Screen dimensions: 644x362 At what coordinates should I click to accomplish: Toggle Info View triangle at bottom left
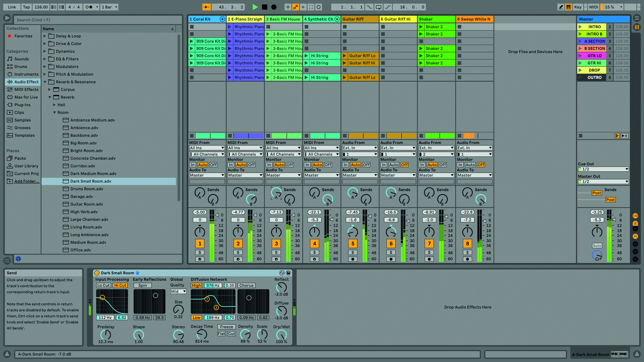coord(7,354)
